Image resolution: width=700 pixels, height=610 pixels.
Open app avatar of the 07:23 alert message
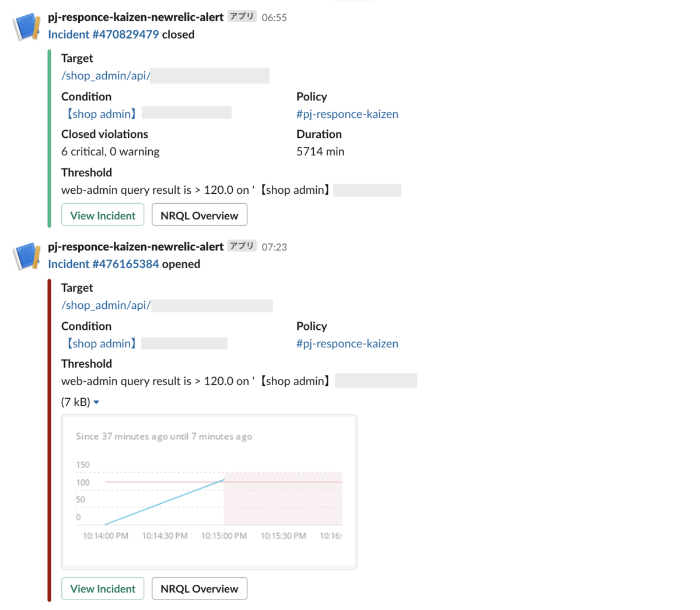point(27,257)
